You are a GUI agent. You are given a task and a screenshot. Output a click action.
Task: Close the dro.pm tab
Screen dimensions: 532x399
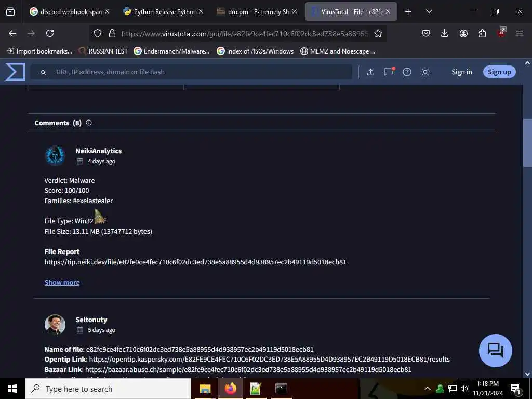point(295,11)
